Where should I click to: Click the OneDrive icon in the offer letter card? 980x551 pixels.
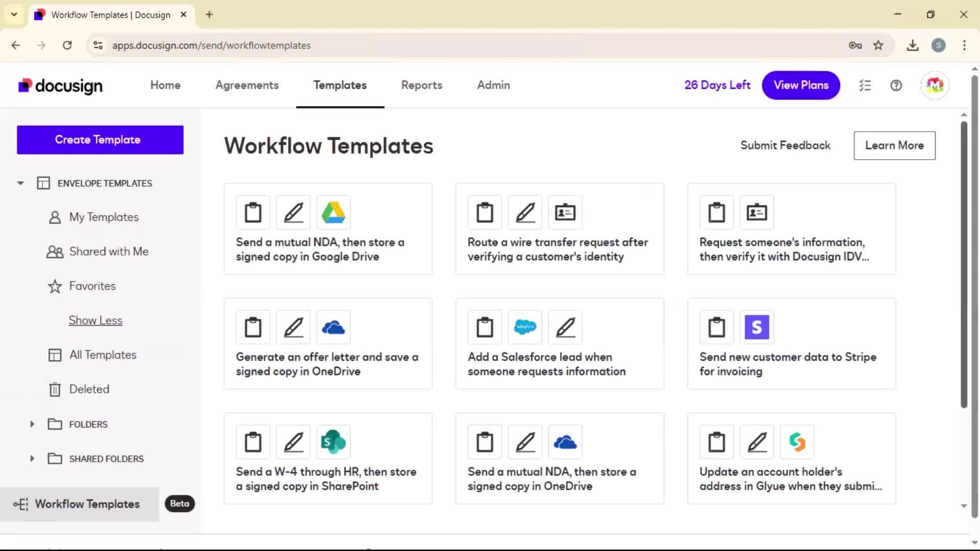[333, 327]
